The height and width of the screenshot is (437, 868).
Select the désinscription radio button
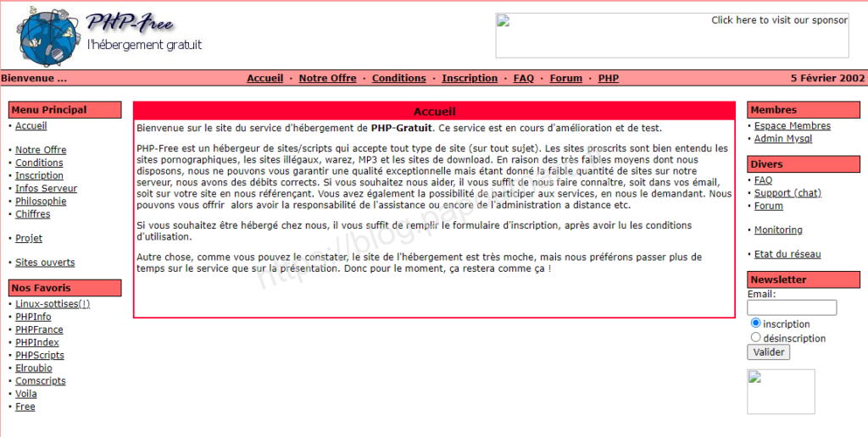[x=756, y=338]
